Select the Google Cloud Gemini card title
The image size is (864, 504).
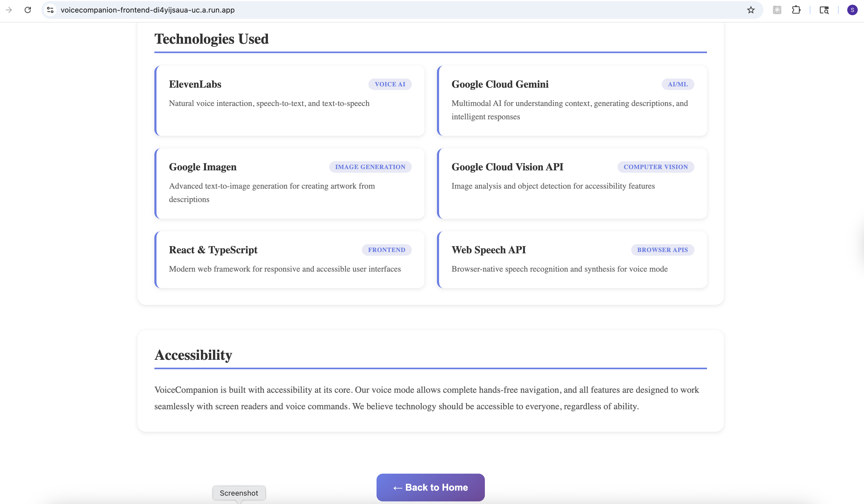tap(500, 84)
